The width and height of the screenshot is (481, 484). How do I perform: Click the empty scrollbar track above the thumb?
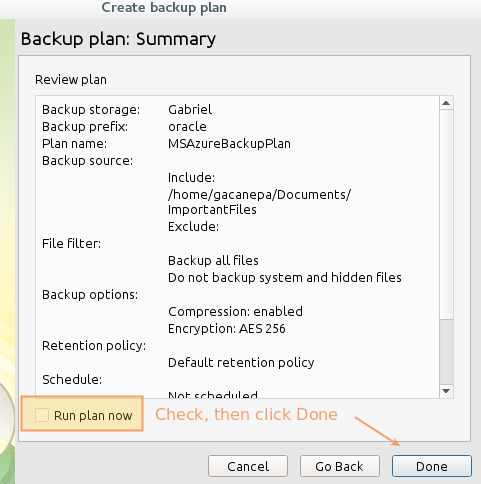[x=446, y=214]
